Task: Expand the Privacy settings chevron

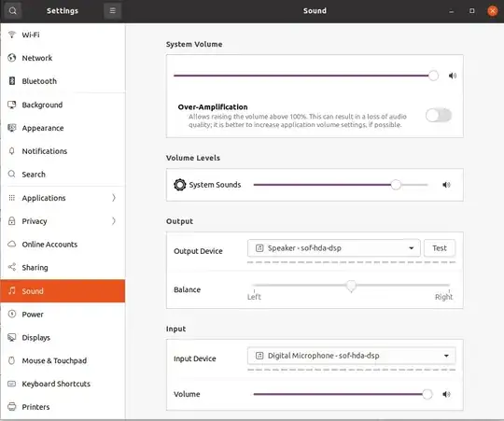Action: [114, 221]
